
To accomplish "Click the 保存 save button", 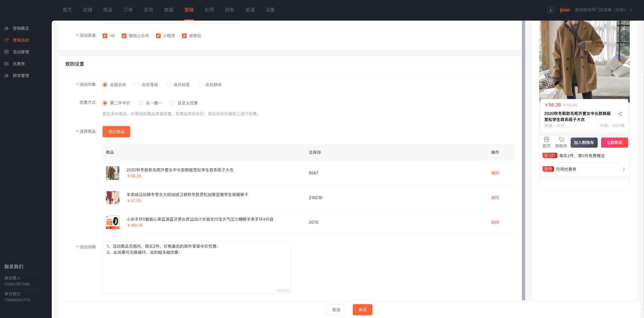I will coord(363,310).
